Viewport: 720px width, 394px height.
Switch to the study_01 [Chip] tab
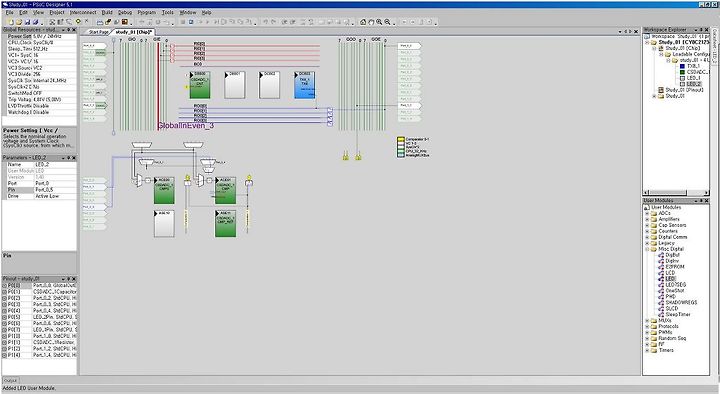coord(133,32)
